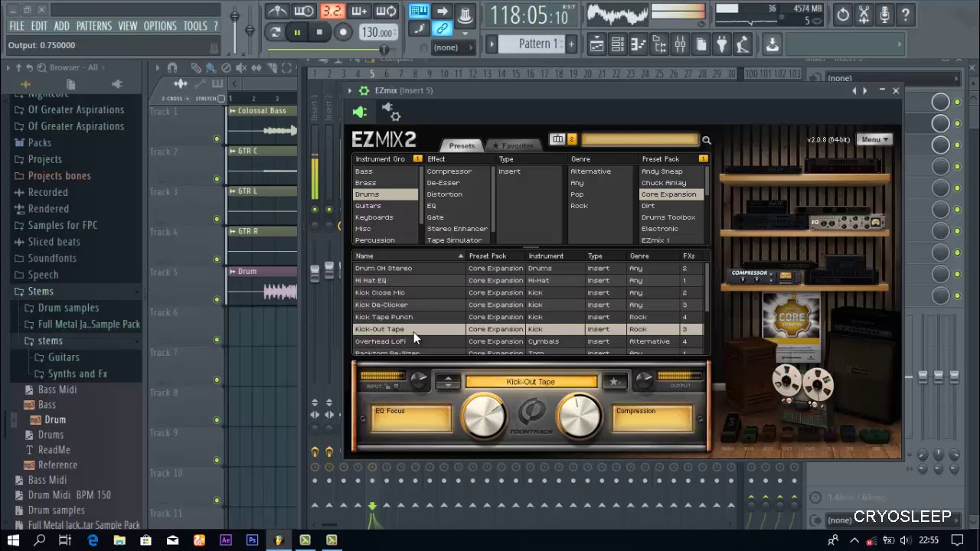
Task: Open the EDIT menu
Action: tap(39, 26)
